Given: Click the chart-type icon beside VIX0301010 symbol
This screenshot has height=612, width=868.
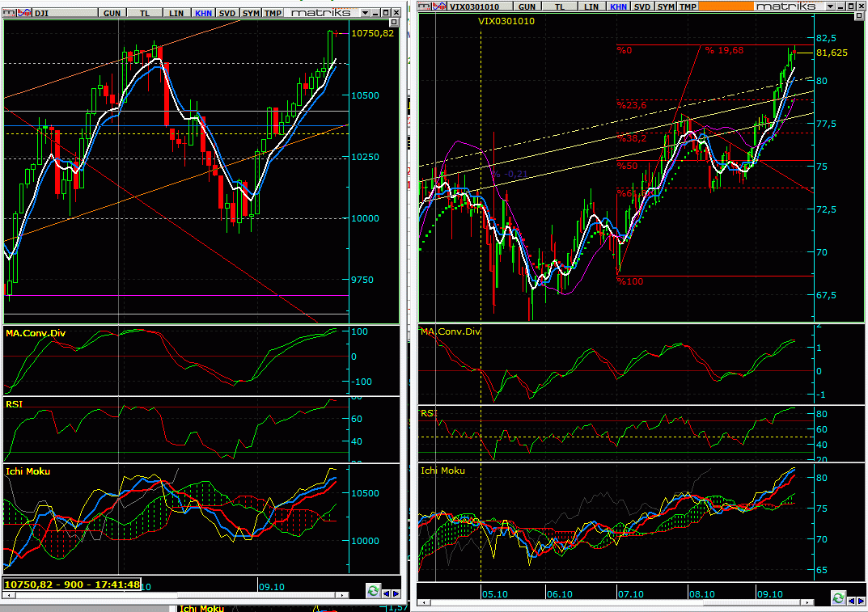Looking at the screenshot, I should click(439, 6).
